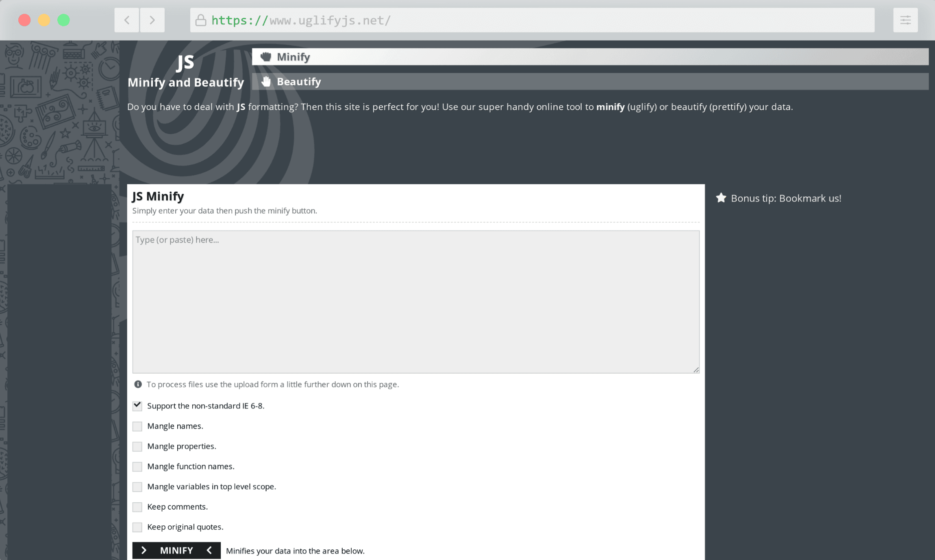
Task: Click the left chevron inside the MINIFY button
Action: coord(209,550)
